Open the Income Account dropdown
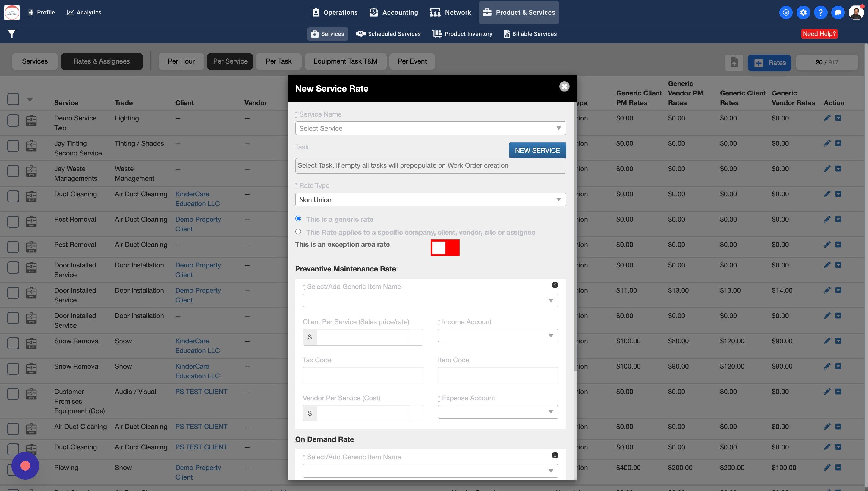Image resolution: width=868 pixels, height=491 pixels. pyautogui.click(x=498, y=336)
